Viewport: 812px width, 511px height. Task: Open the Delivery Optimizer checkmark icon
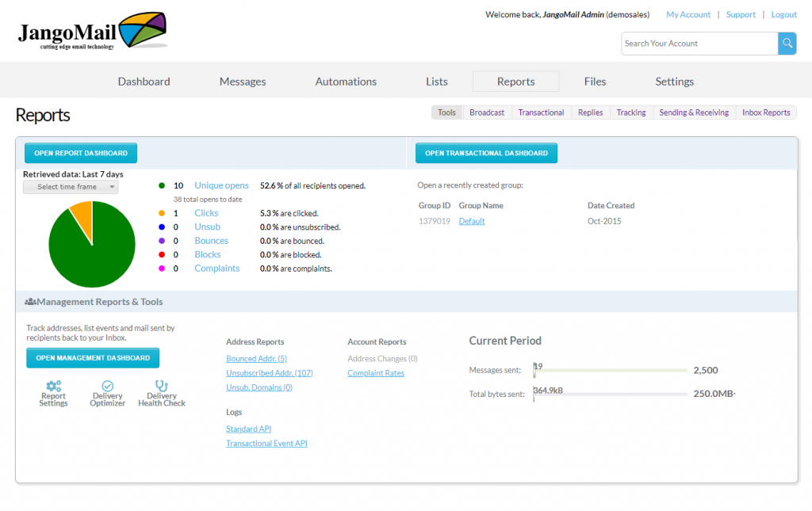tap(108, 386)
